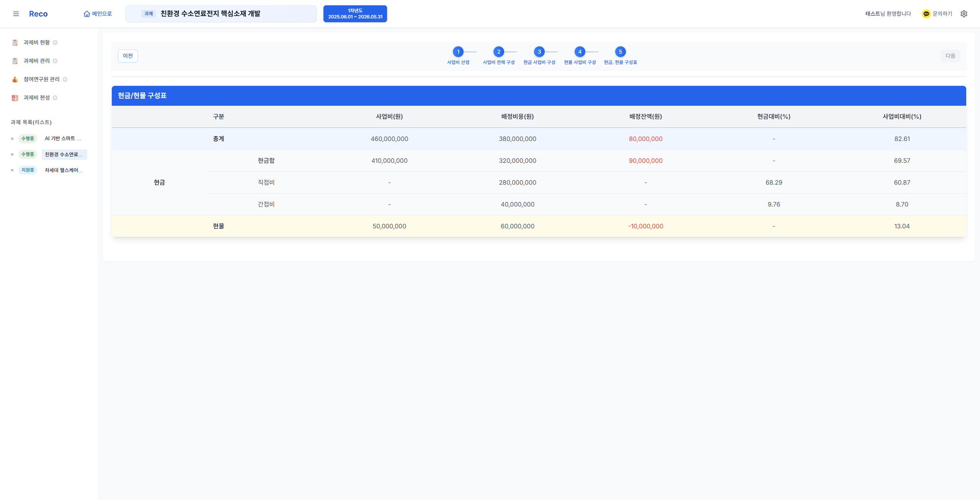Viewport: 980px width, 500px height.
Task: Click 수행중 badge for AI 기반 스마트
Action: [28, 138]
